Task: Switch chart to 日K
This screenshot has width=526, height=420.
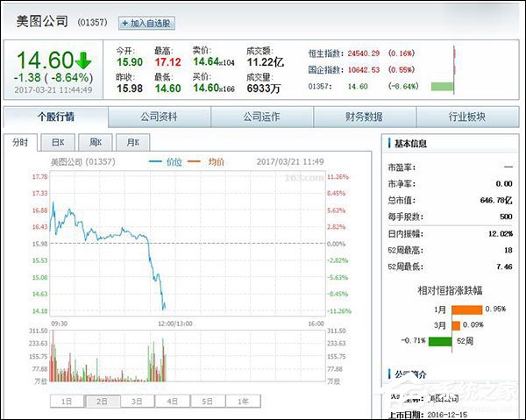Action: [58, 143]
